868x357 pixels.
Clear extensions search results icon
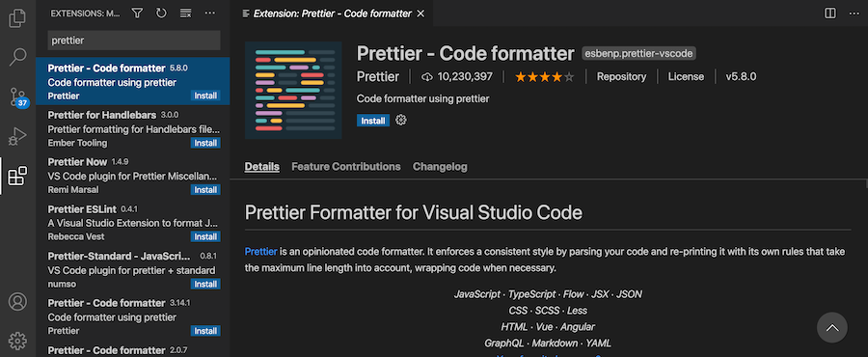click(x=185, y=14)
